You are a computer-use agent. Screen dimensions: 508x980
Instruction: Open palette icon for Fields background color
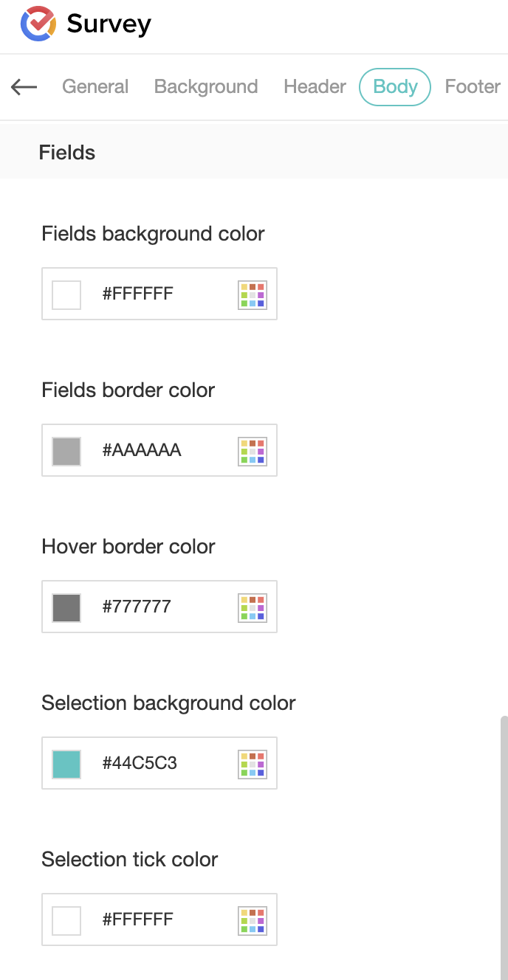(x=252, y=294)
